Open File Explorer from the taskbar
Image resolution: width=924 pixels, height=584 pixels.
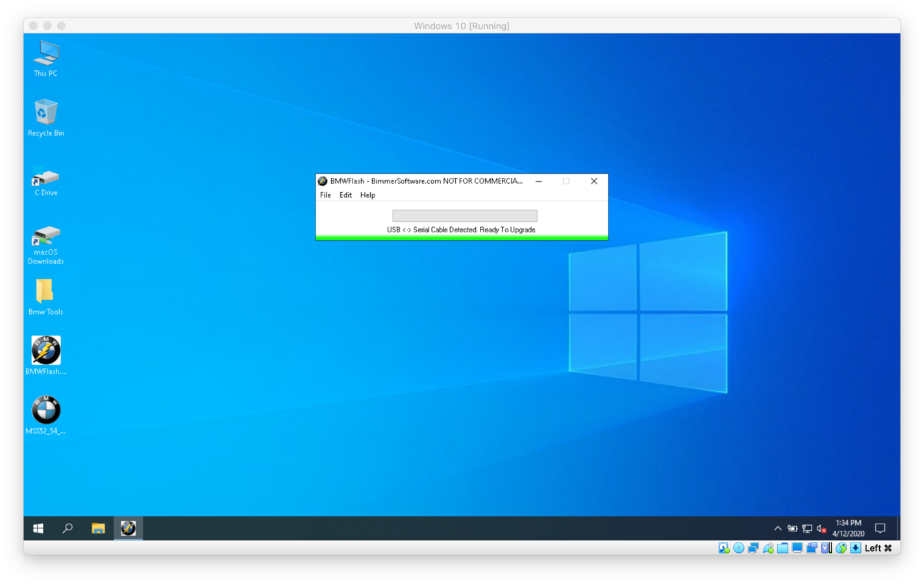[x=98, y=528]
